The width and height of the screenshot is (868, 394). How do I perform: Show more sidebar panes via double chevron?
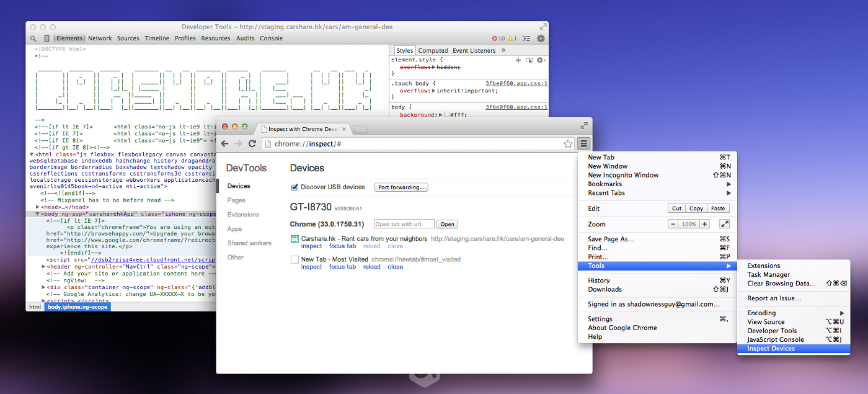coord(503,50)
